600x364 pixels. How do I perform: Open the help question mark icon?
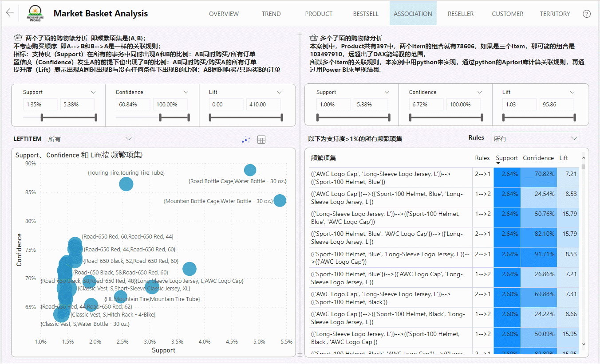[587, 14]
